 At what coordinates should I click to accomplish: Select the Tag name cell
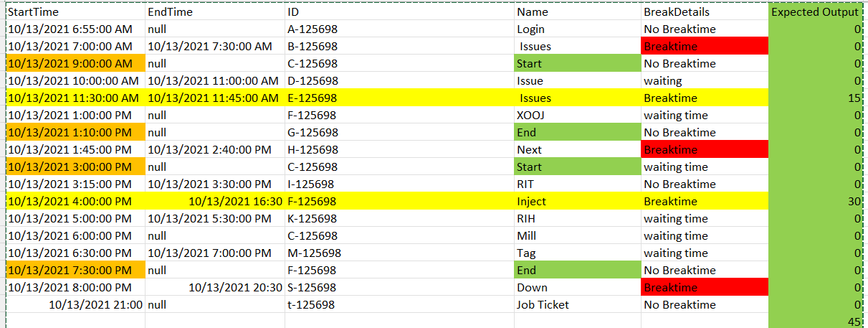(x=578, y=253)
